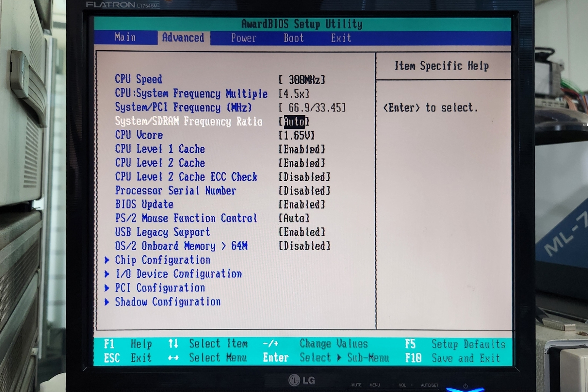Viewport: 588px width, 392px height.
Task: Open the Main menu tab
Action: tap(125, 38)
